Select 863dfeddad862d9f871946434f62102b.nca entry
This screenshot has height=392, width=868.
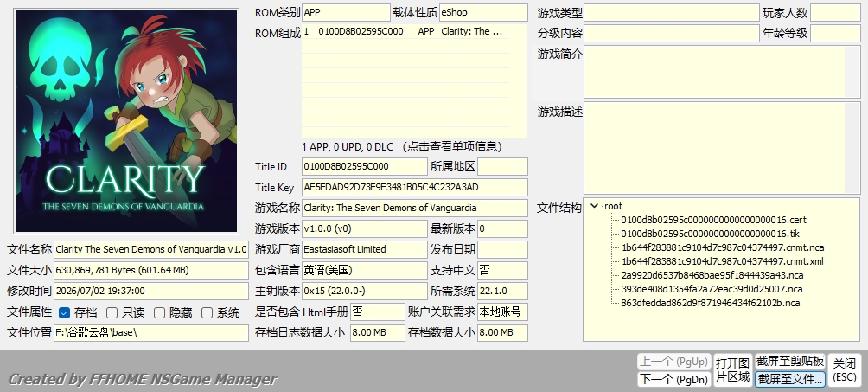click(711, 303)
